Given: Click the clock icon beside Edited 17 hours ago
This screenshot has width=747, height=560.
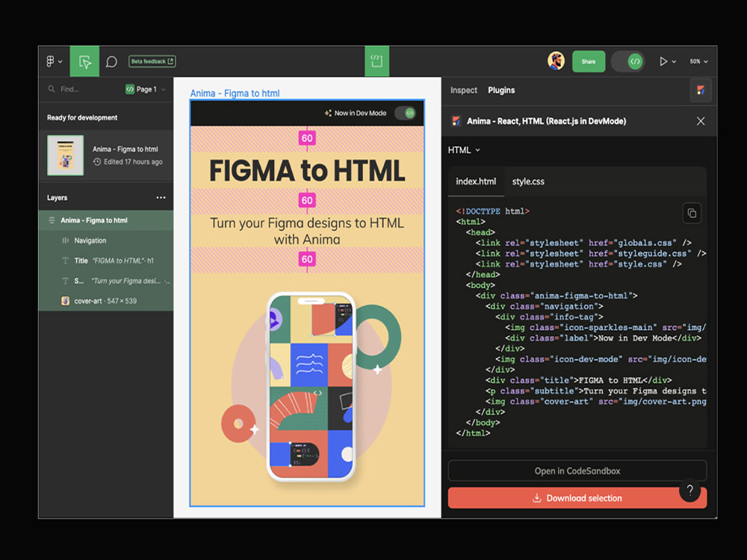Looking at the screenshot, I should [x=96, y=162].
